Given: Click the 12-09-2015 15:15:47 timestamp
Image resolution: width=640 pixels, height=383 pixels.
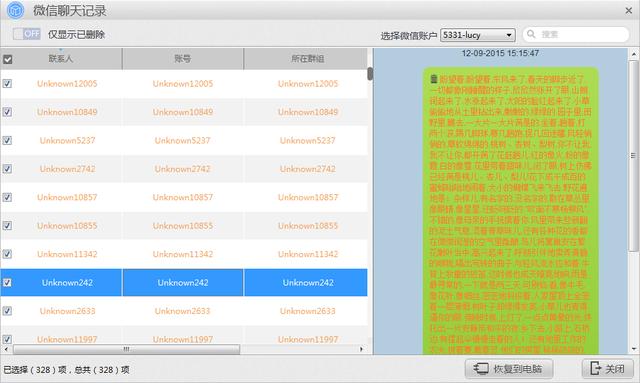Looking at the screenshot, I should point(500,53).
